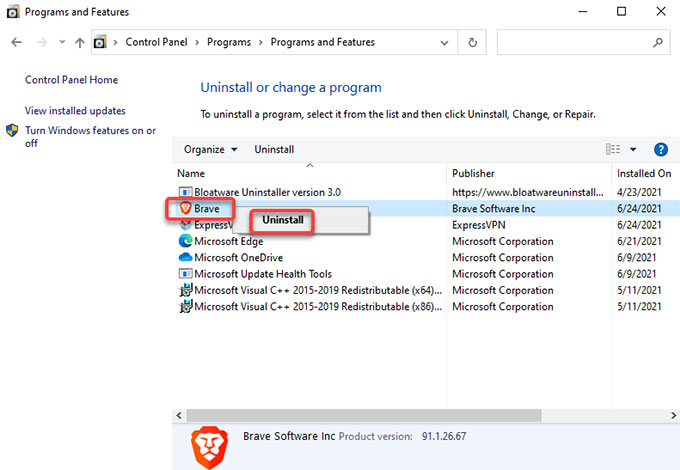This screenshot has width=680, height=470.
Task: Open Turn Windows features on or off
Action: click(x=90, y=137)
